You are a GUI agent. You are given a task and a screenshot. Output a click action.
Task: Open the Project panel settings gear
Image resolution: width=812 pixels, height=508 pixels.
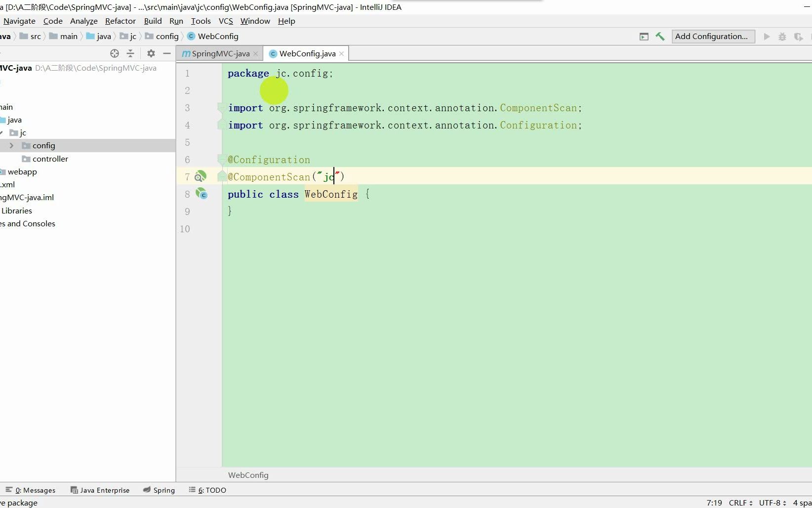(151, 53)
